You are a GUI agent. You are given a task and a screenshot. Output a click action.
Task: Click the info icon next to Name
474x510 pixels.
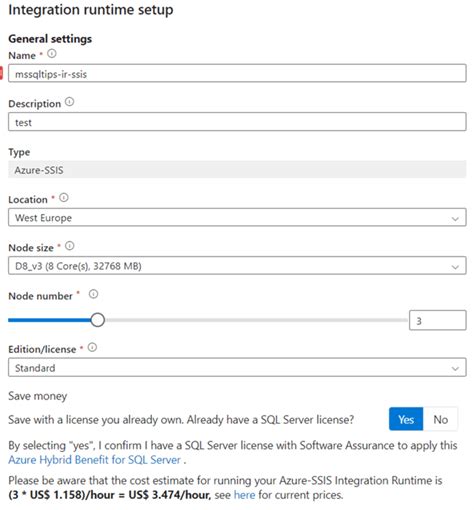click(52, 54)
